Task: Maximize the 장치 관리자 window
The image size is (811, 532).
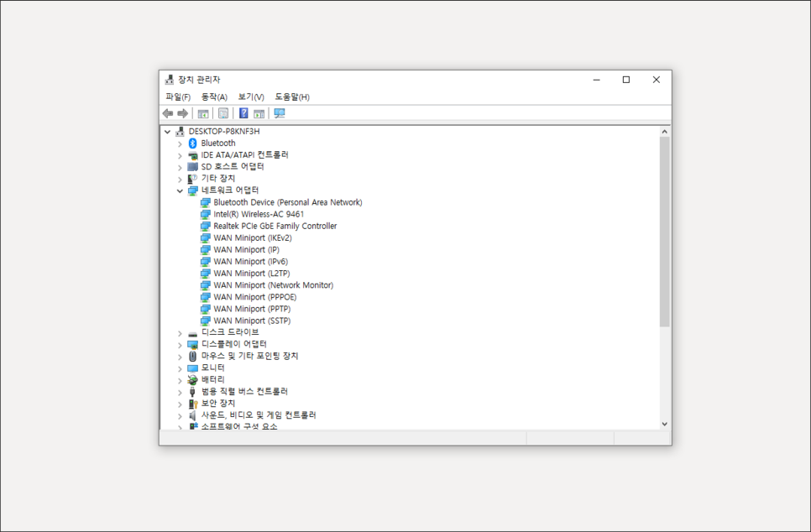Action: tap(626, 80)
